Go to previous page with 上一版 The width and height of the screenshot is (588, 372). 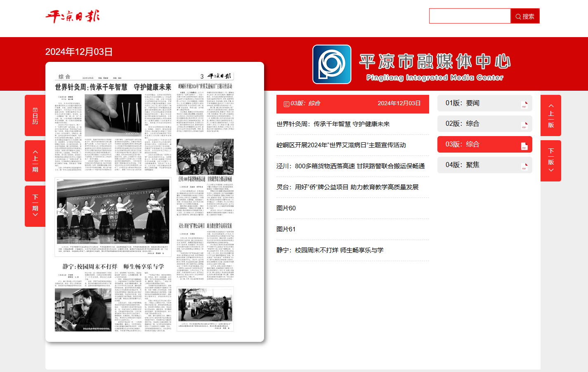click(550, 115)
